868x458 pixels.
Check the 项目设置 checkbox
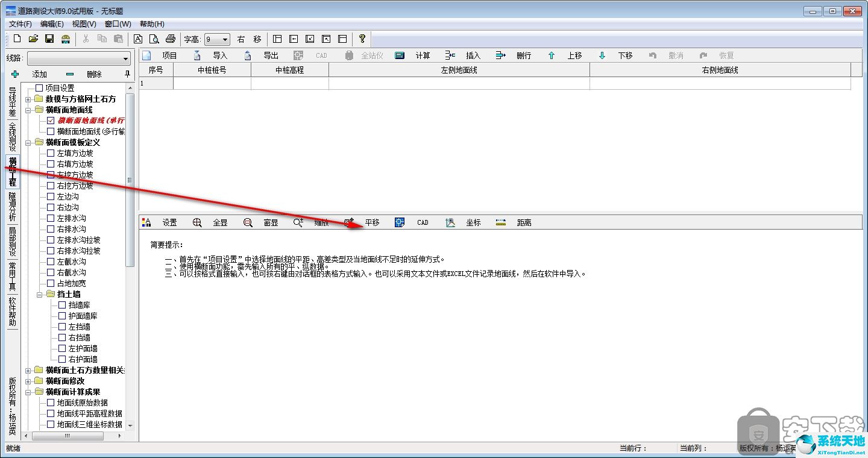(x=40, y=88)
